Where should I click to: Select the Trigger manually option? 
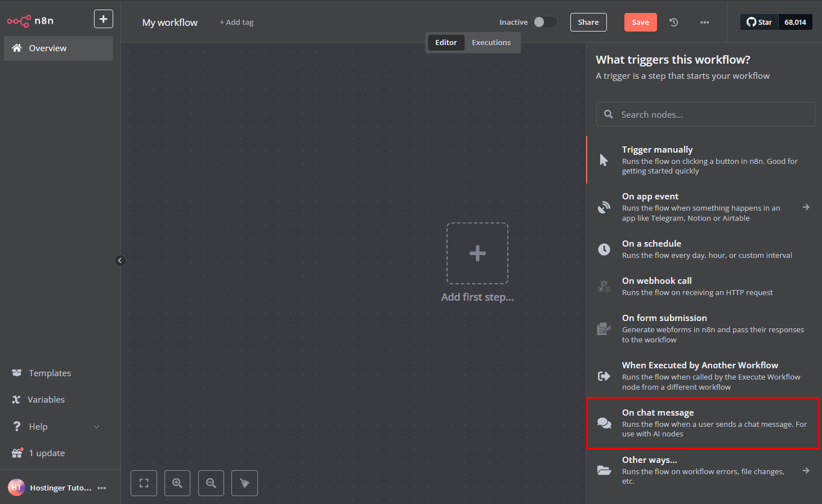tap(703, 159)
